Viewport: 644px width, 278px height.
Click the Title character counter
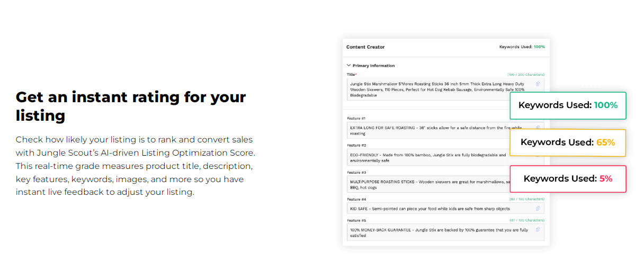click(525, 75)
